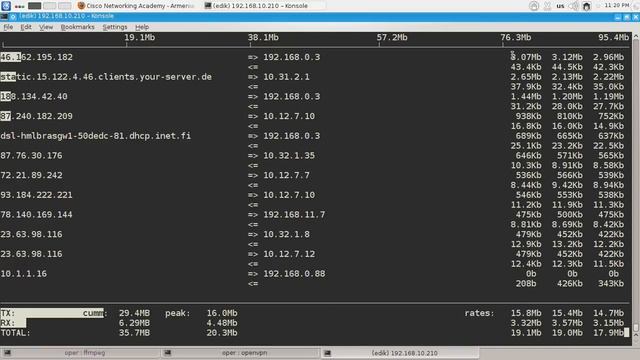Click the pin icon in Konsole titlebar
Viewport: 640px width, 360px height.
click(13, 16)
